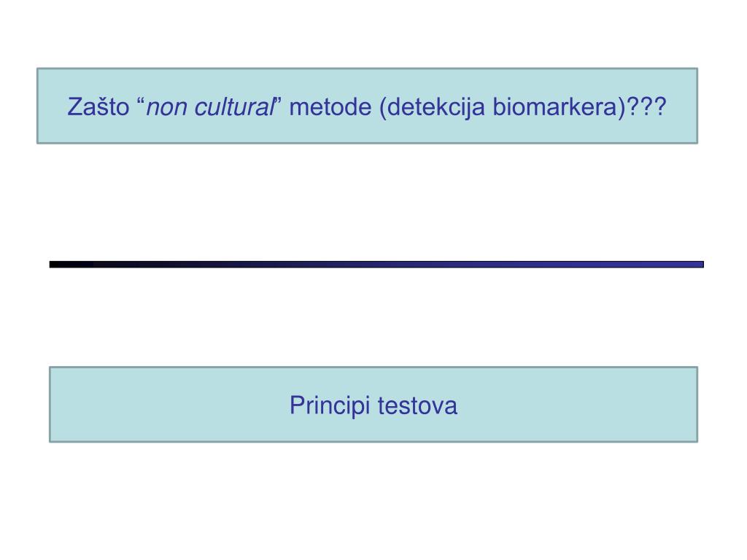This screenshot has width=747, height=560.
Task: Select the "Zašto non cultural metode" title box
Action: click(368, 106)
